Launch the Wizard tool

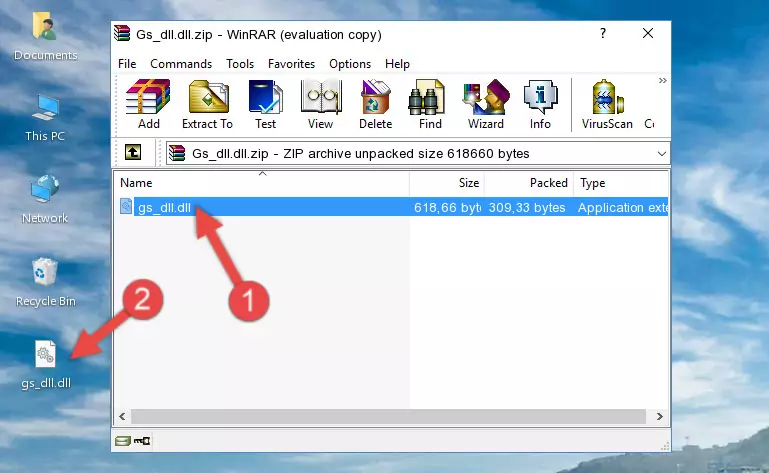(486, 104)
